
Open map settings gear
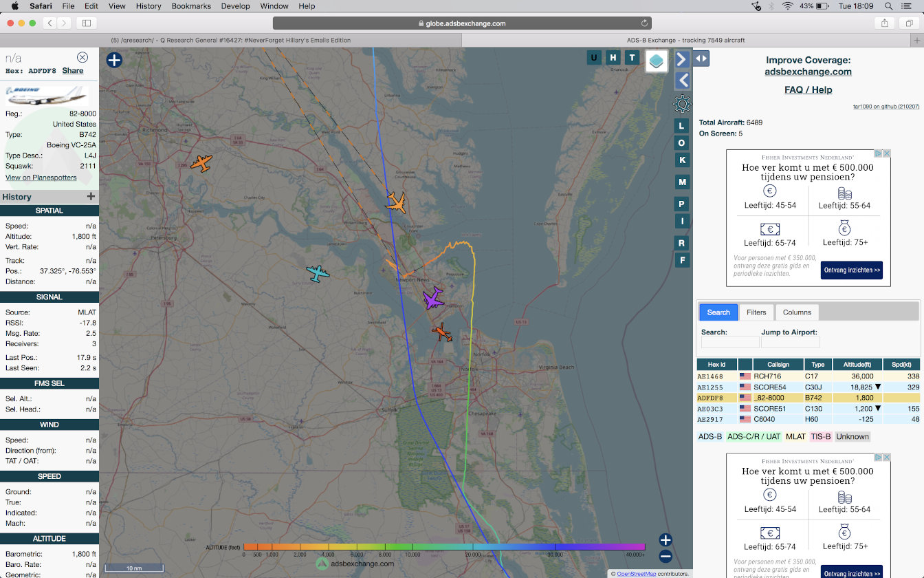point(682,104)
